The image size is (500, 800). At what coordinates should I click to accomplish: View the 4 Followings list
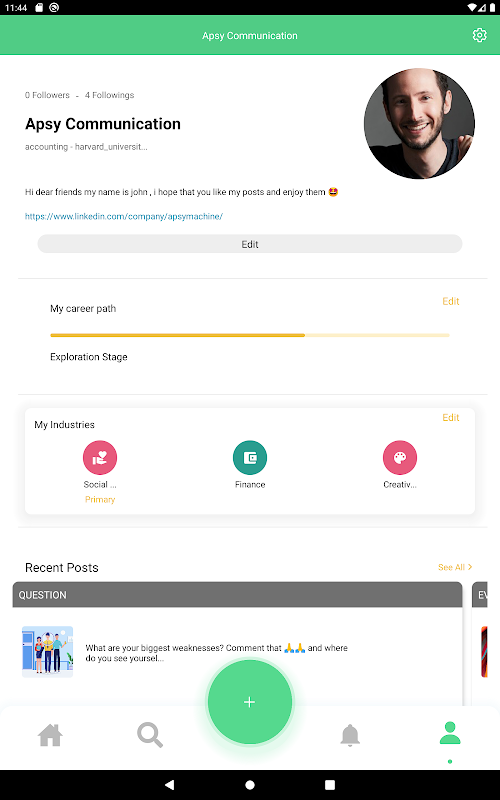click(x=109, y=95)
